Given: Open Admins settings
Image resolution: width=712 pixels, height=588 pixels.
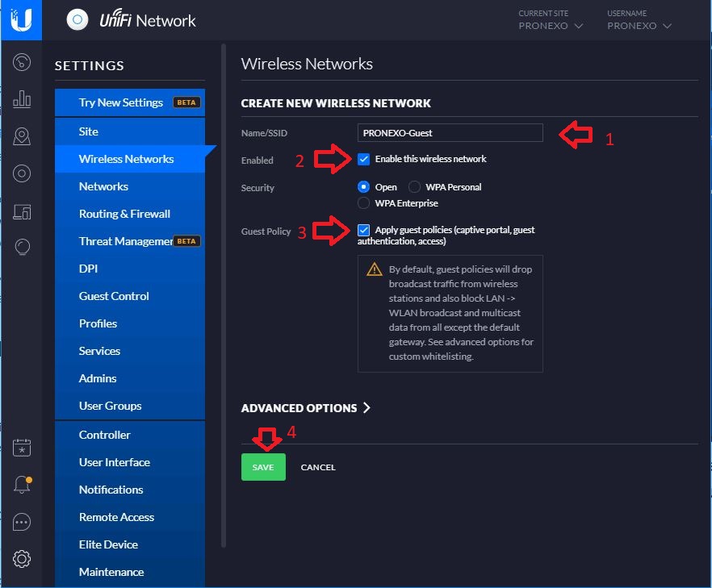Looking at the screenshot, I should [x=130, y=378].
